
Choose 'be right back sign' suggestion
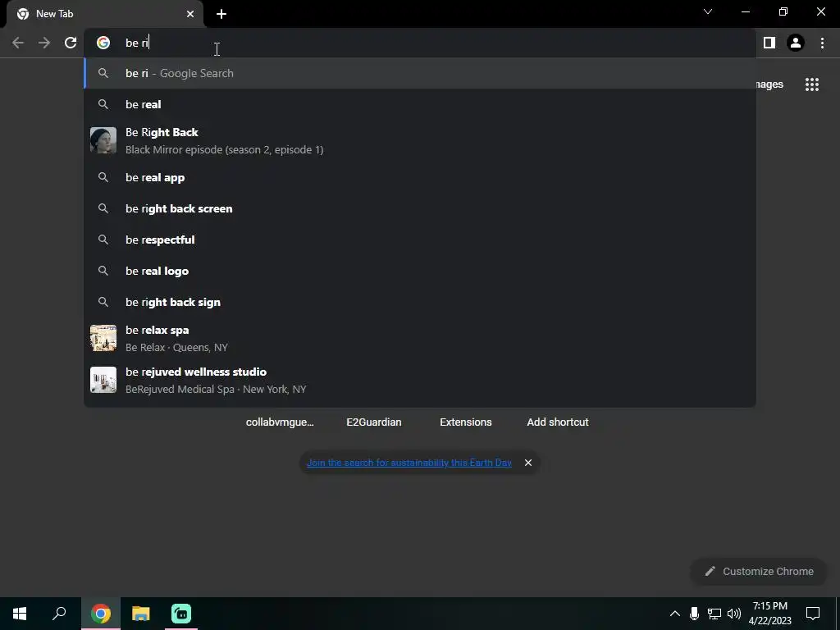point(420,302)
